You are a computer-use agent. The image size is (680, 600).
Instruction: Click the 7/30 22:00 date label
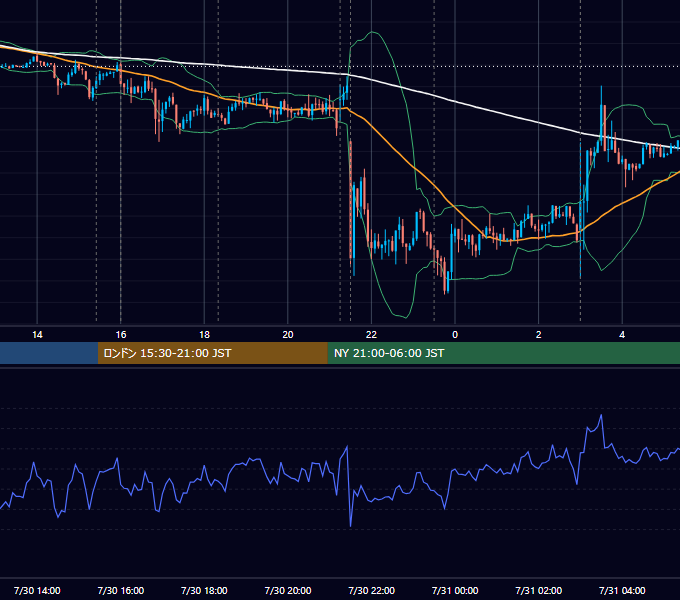[x=372, y=590]
